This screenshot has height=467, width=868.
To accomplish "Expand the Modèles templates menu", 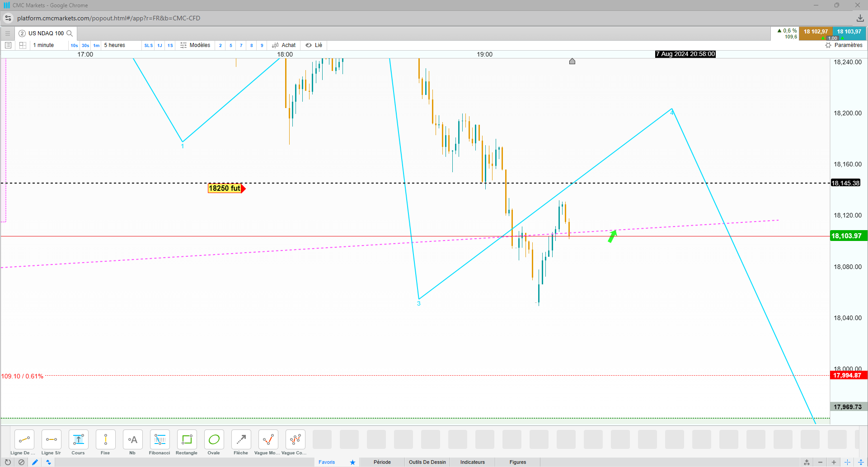I will (x=195, y=45).
